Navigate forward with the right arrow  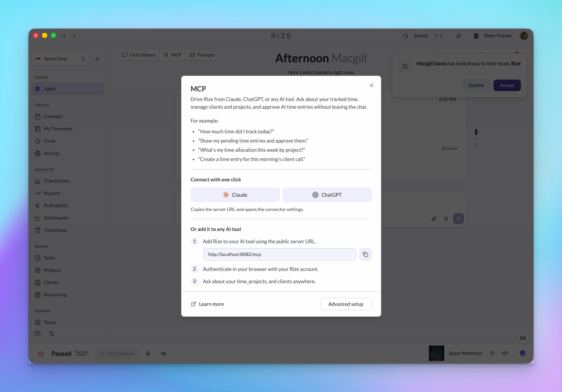(x=74, y=36)
